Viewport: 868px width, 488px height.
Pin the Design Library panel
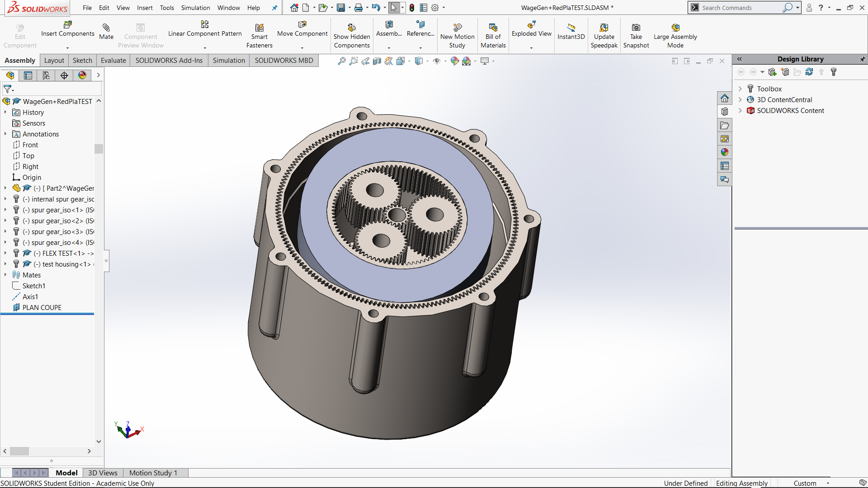click(862, 59)
